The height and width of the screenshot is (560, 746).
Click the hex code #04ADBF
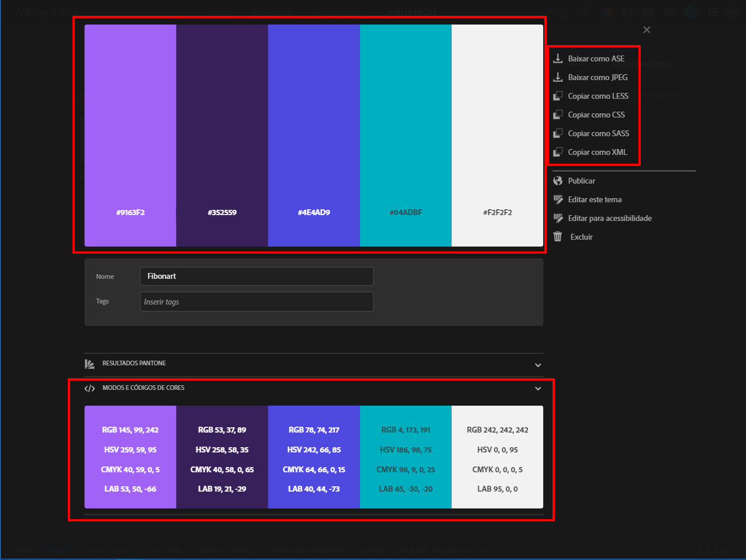tap(406, 212)
